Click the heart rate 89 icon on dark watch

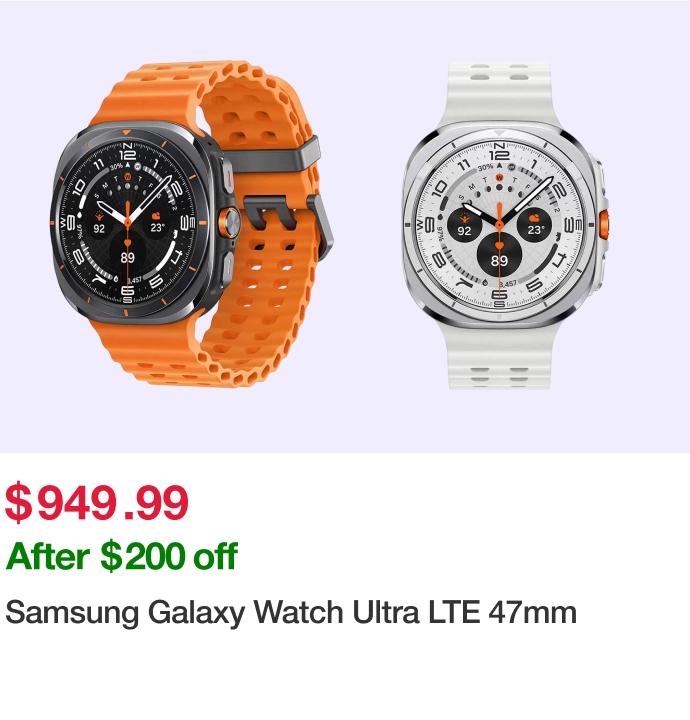127,252
